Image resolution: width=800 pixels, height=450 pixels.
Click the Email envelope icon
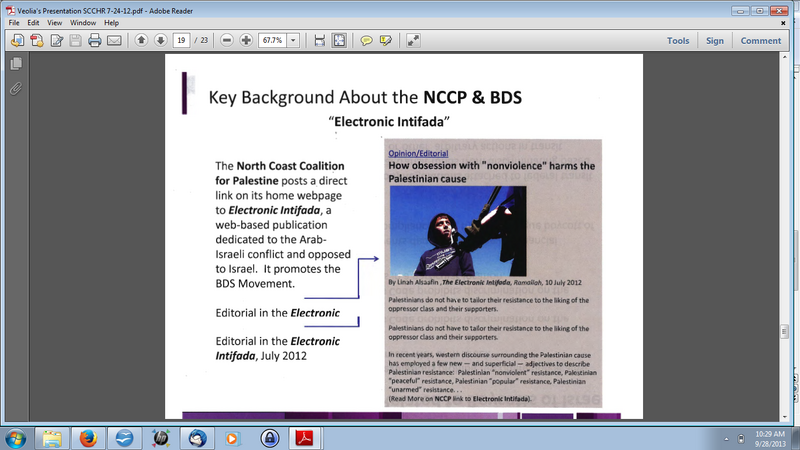(x=114, y=40)
